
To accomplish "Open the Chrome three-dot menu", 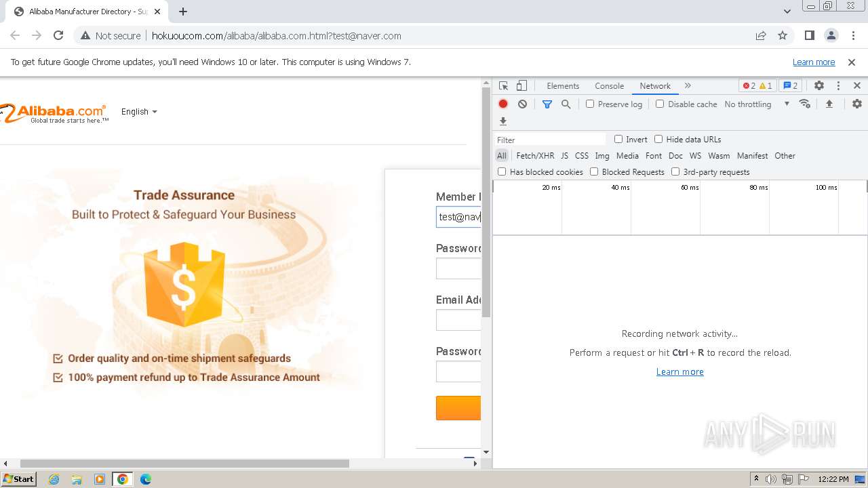I will (852, 35).
